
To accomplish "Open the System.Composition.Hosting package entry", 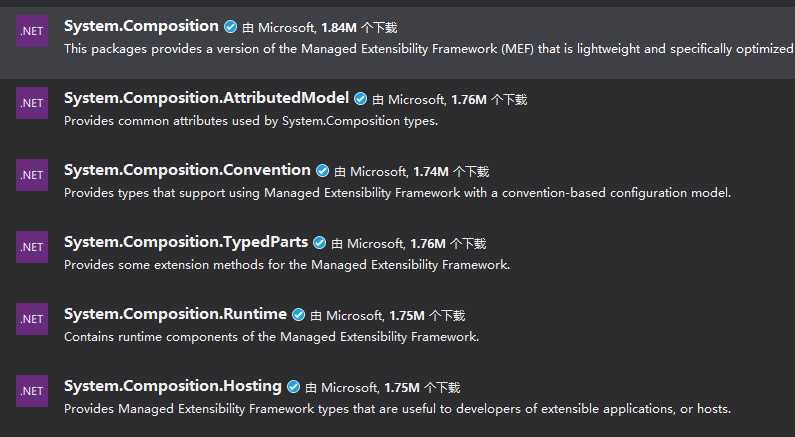I will [172, 386].
